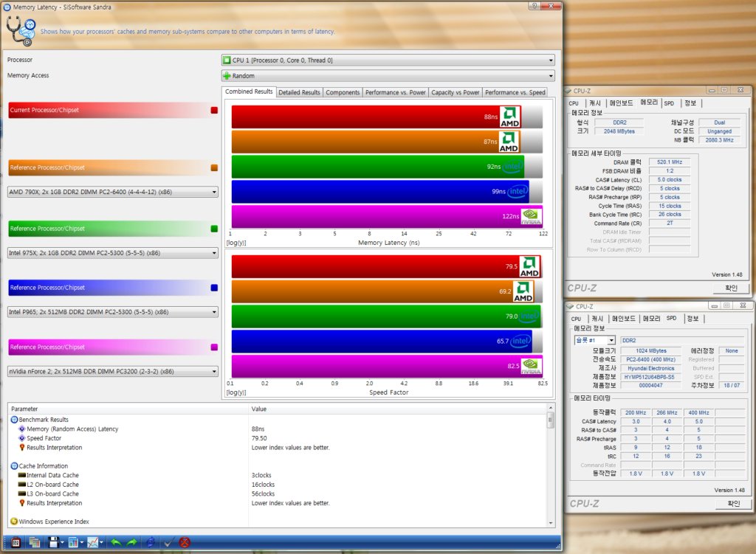Image resolution: width=756 pixels, height=554 pixels.
Task: Switch to Performance vs. Power tab
Action: pyautogui.click(x=396, y=92)
